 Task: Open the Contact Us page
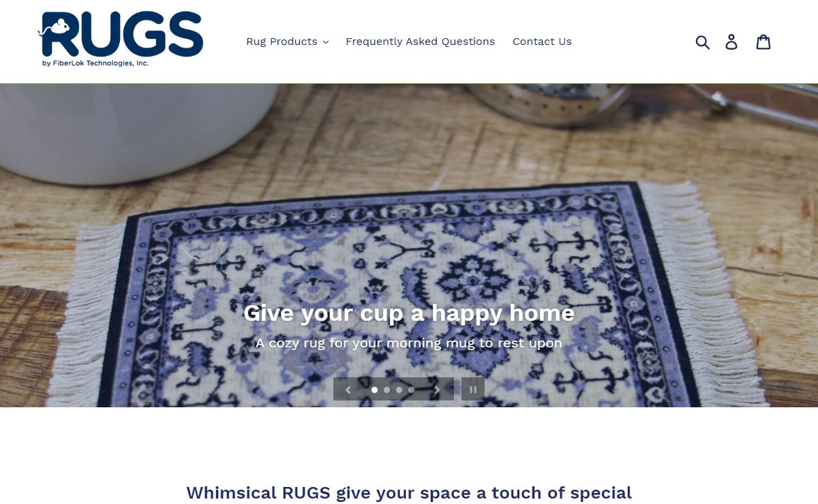coord(542,42)
